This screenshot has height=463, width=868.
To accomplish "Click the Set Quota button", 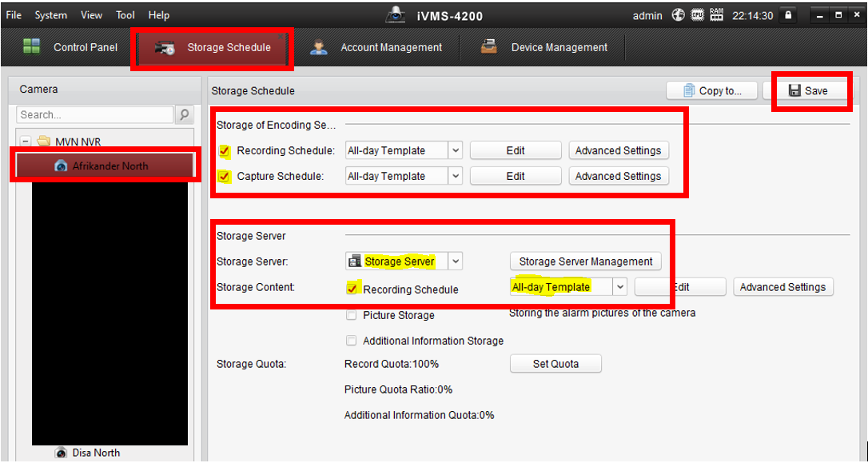I will (555, 364).
